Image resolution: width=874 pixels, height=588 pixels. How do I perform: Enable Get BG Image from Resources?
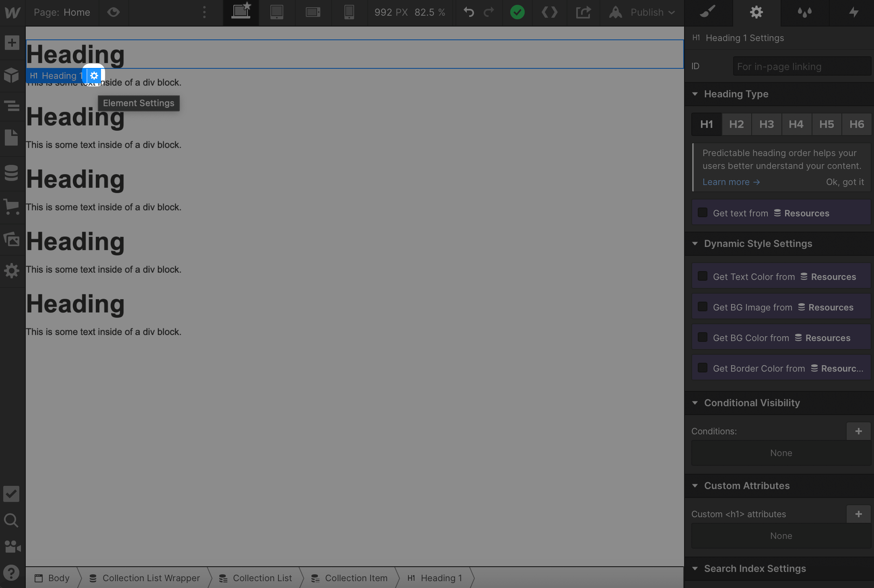point(703,307)
